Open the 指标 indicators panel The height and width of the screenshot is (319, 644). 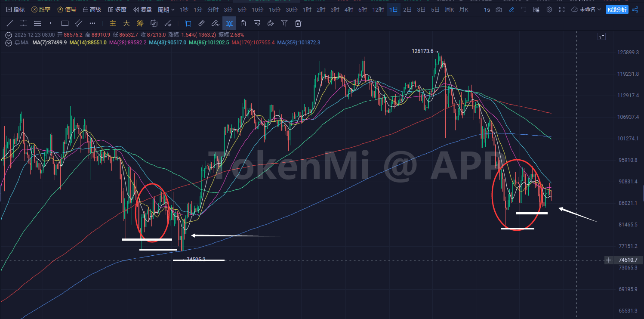click(x=15, y=9)
